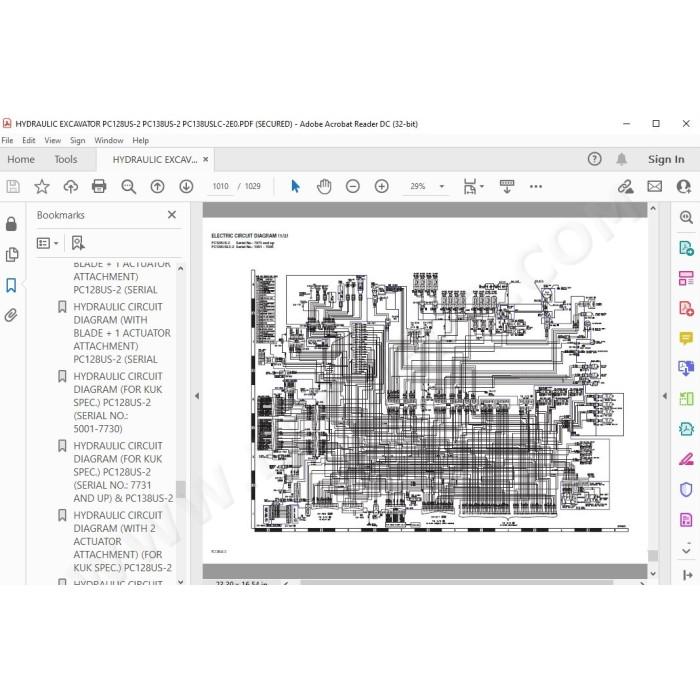Click the document vertical scrollbar thumb

tap(653, 555)
